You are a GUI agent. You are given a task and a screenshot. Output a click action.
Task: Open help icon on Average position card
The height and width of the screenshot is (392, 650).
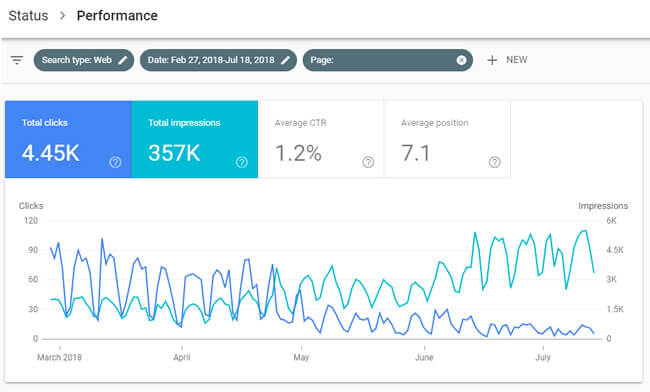click(495, 162)
